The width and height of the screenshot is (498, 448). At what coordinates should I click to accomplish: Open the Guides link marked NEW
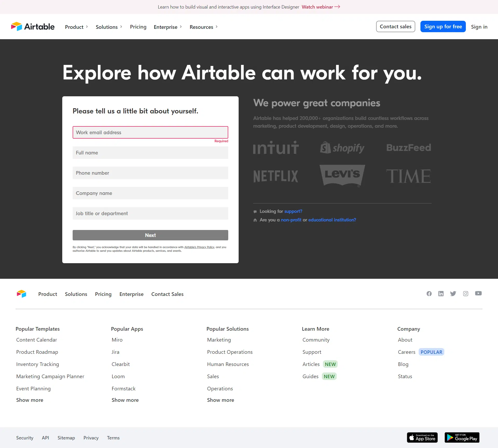[310, 376]
